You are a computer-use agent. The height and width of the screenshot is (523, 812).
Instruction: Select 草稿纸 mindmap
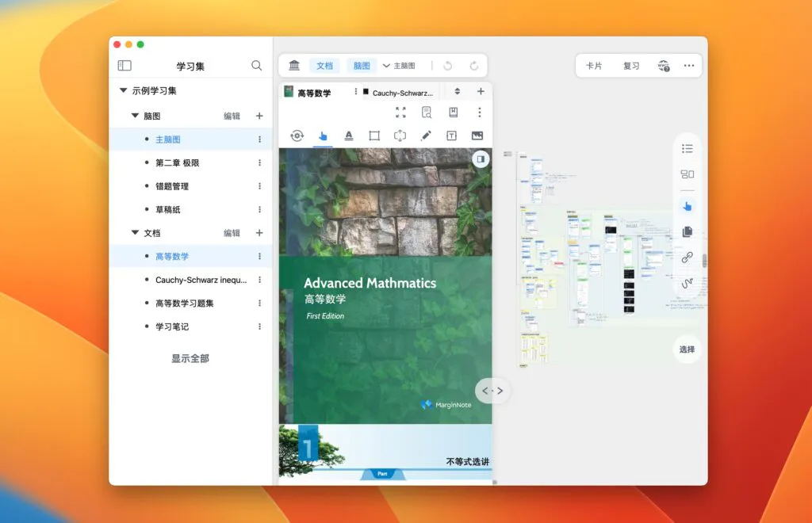[168, 209]
